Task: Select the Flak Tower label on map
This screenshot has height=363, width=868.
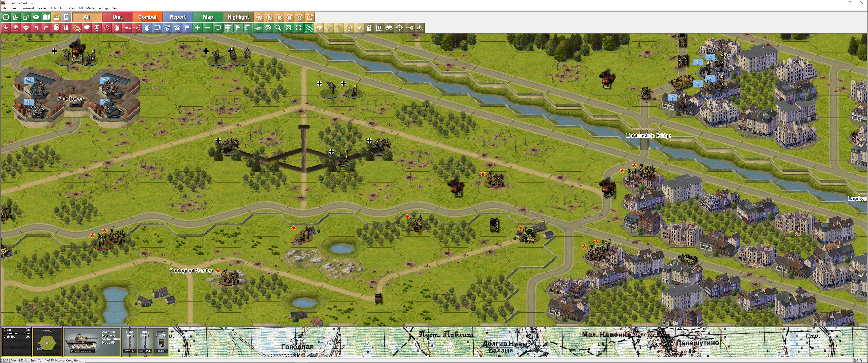Action: point(70,99)
